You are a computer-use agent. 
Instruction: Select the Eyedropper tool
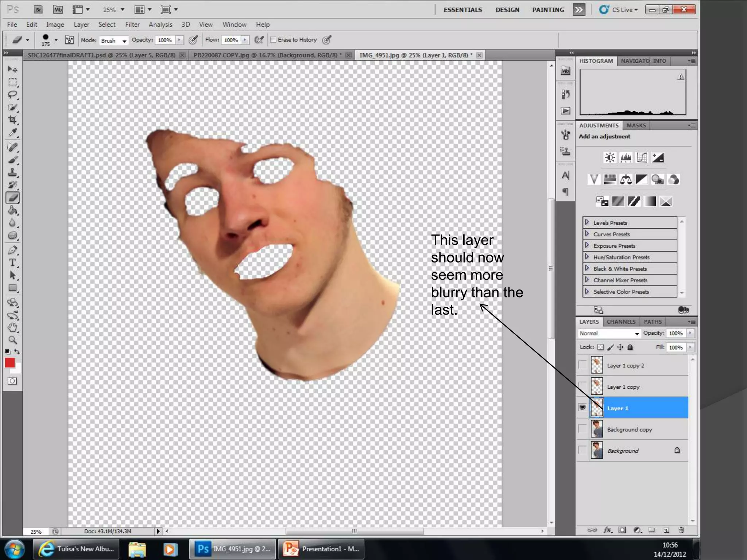(x=12, y=132)
